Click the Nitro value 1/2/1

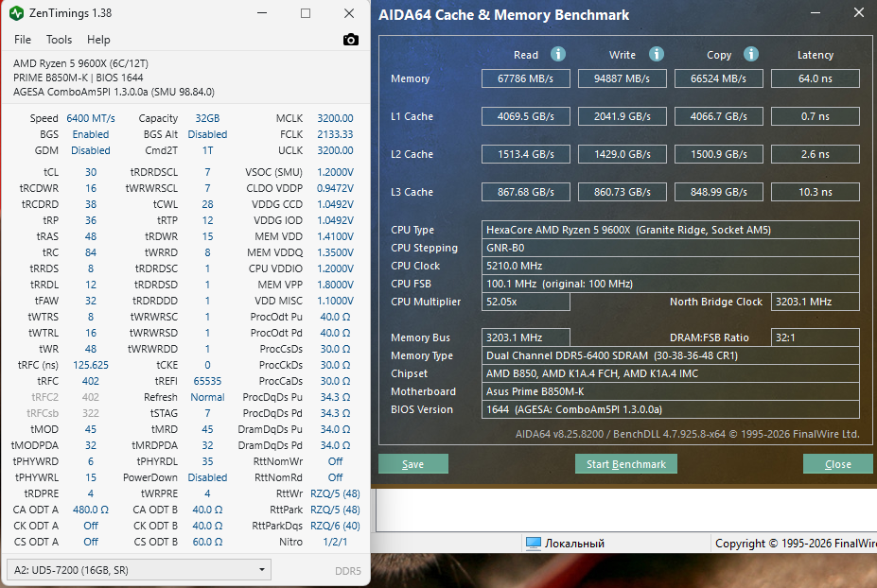pyautogui.click(x=335, y=542)
